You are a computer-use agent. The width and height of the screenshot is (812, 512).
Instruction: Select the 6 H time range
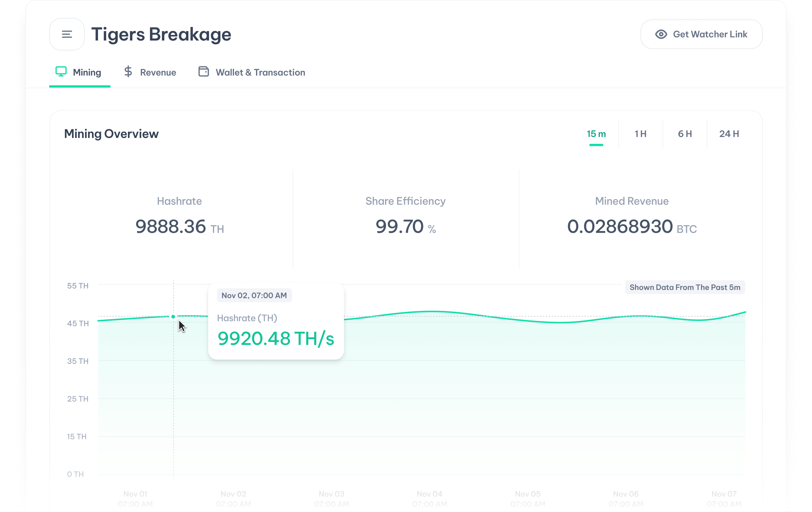tap(685, 134)
